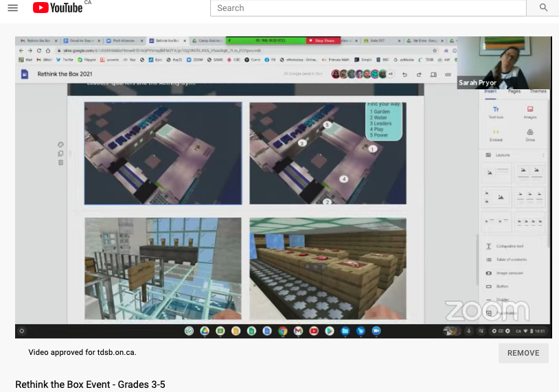Click the Google Sites logo icon
The height and width of the screenshot is (392, 559).
tap(25, 74)
